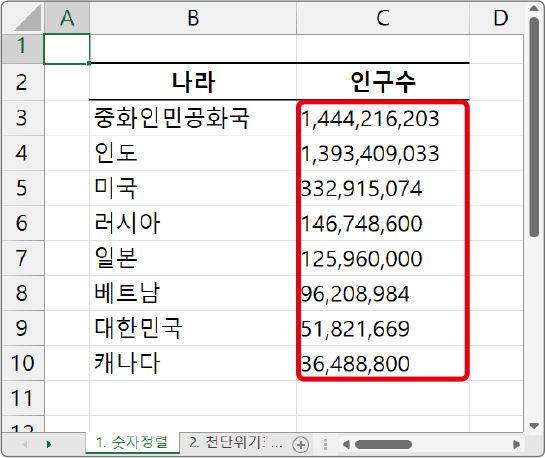Add a new sheet with plus icon
The width and height of the screenshot is (545, 458).
tap(301, 444)
